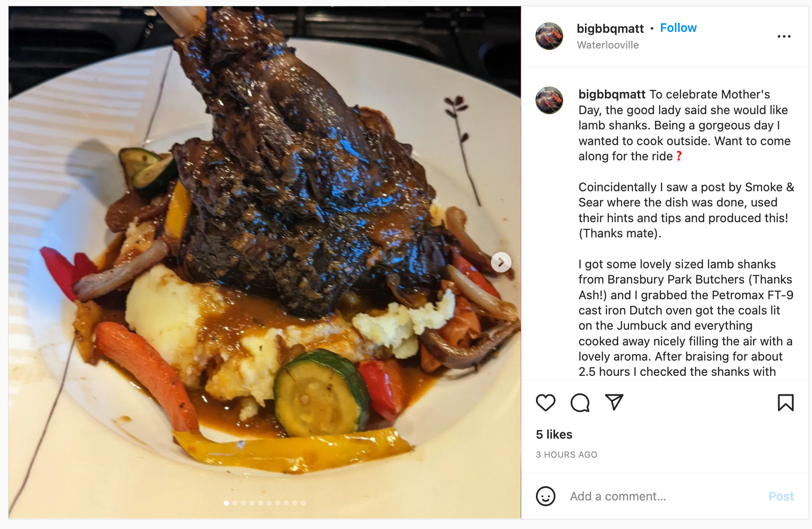Image resolution: width=812 pixels, height=529 pixels.
Task: Click the header profile picture avatar
Action: coord(549,36)
